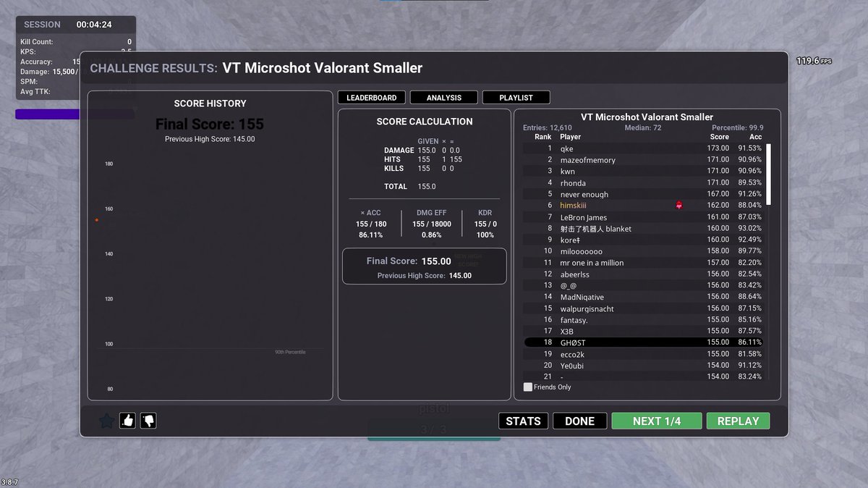Select leaderboard row for Ye0ubi

point(644,366)
